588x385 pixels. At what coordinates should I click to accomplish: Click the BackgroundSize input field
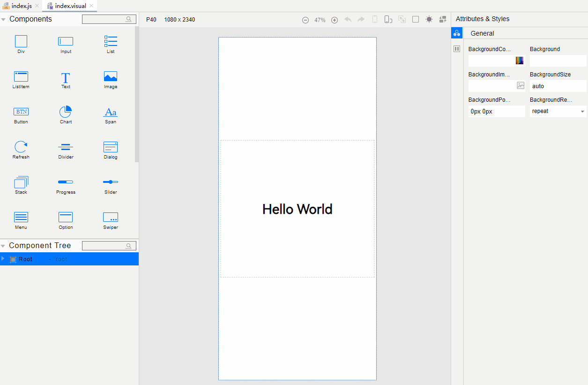point(558,86)
